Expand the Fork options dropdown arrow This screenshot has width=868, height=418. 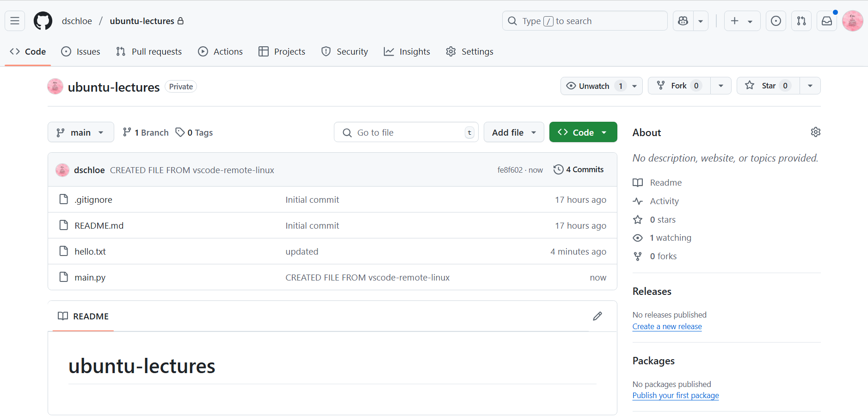coord(721,86)
